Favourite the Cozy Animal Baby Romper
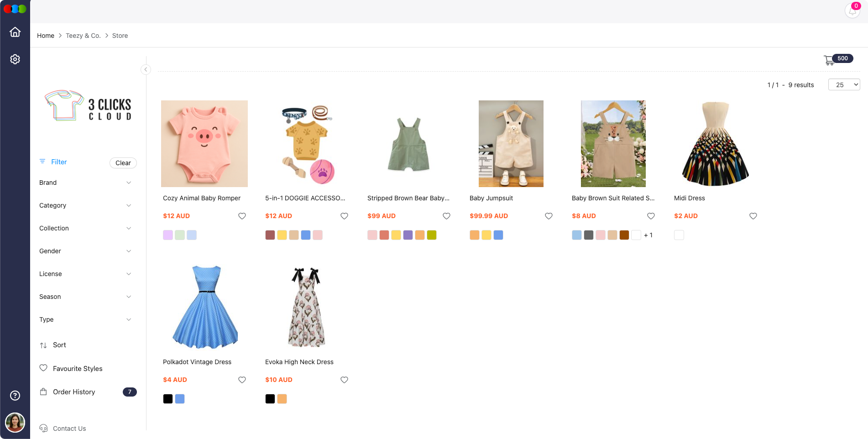 tap(242, 216)
